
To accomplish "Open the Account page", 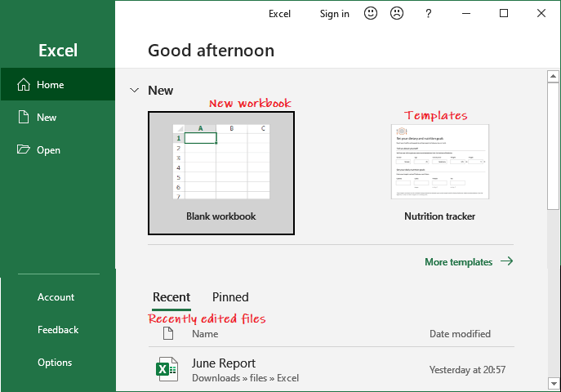I will (56, 297).
